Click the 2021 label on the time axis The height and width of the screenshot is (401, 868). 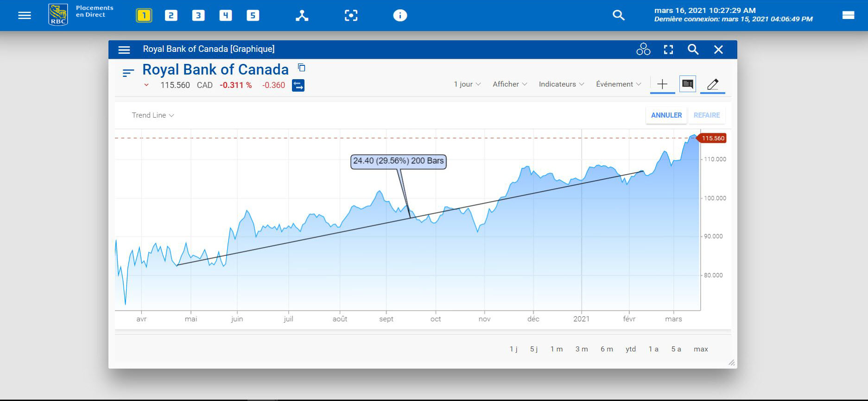tap(581, 319)
